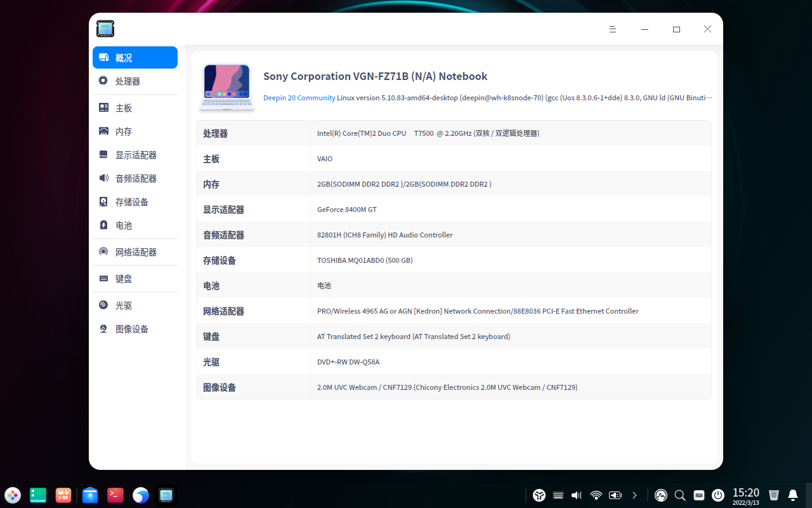Open the app launcher in the dock
The width and height of the screenshot is (812, 508).
[x=12, y=495]
